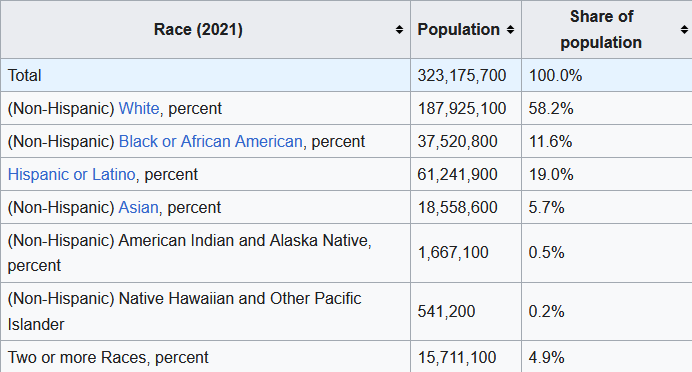Click Native Hawaiian and Other Pacific Islander
Image resolution: width=692 pixels, height=372 pixels.
[x=184, y=312]
